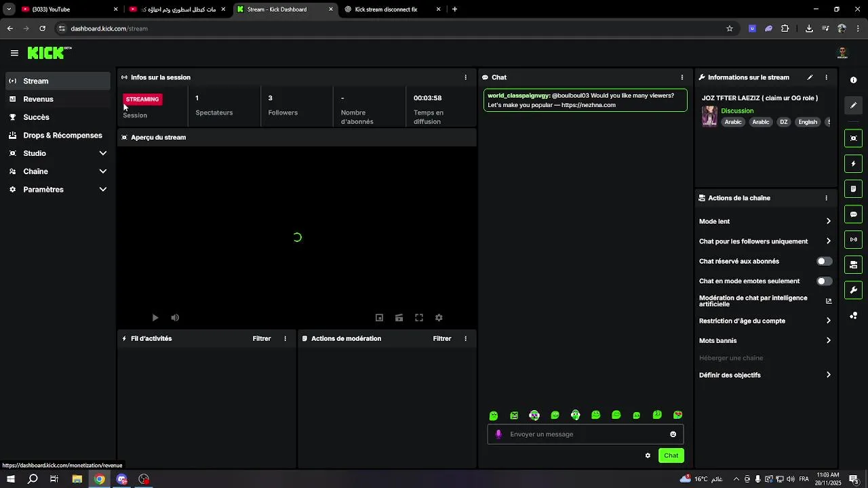Click the Discussion category link

click(737, 110)
